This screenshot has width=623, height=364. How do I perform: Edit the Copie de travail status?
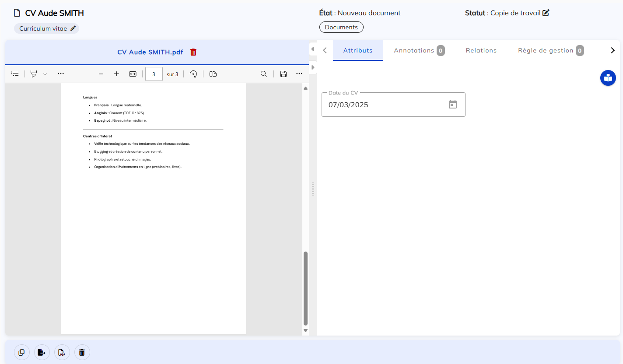pos(546,13)
